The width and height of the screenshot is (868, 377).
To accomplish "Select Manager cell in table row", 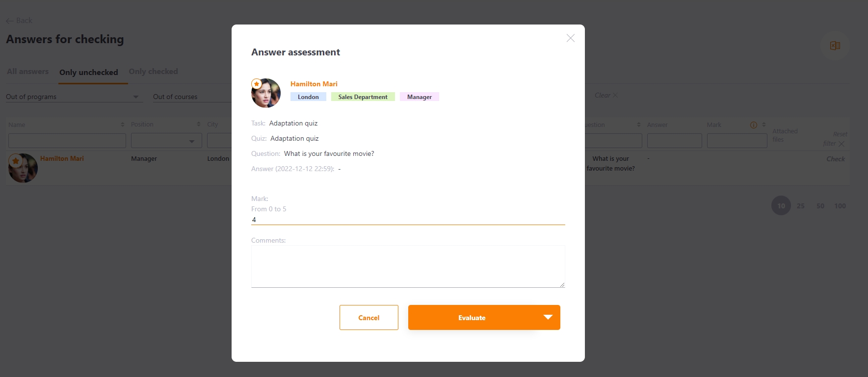I will (x=144, y=159).
